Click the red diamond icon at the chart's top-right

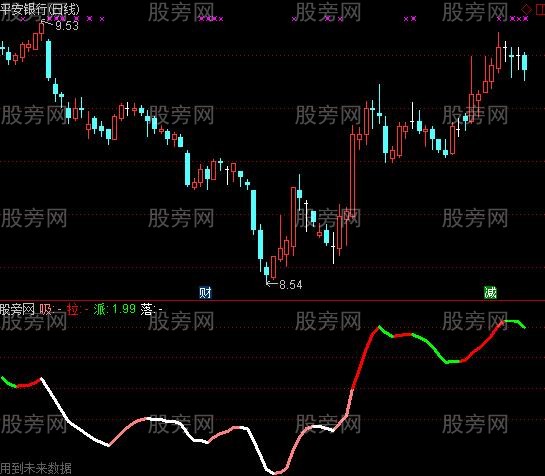pos(526,9)
